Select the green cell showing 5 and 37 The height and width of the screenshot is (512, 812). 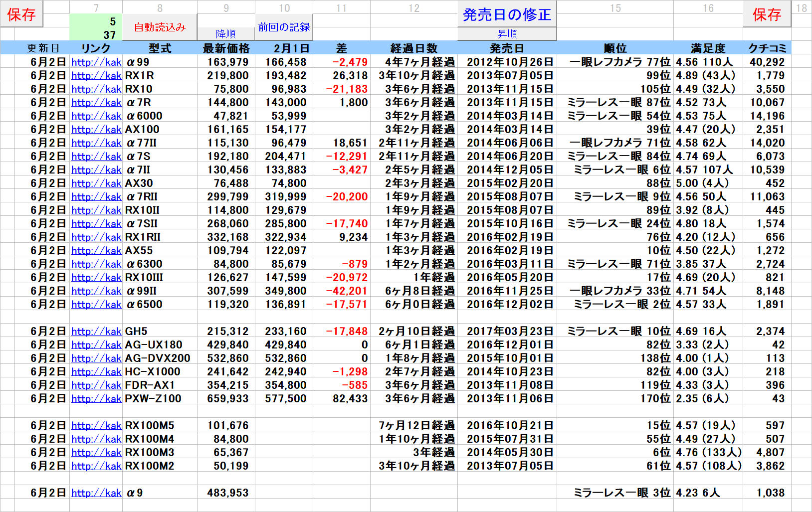pyautogui.click(x=96, y=27)
